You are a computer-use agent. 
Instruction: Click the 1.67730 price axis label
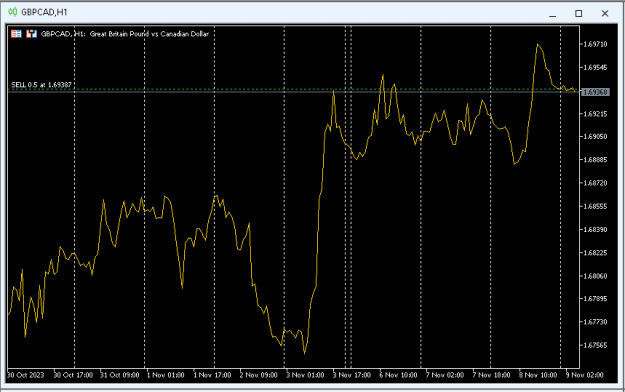596,322
